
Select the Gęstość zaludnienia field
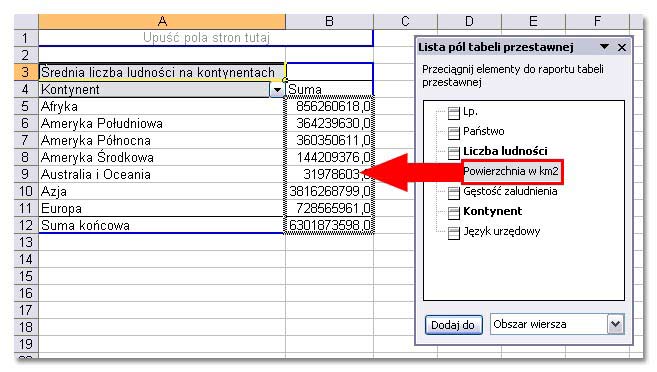(510, 191)
